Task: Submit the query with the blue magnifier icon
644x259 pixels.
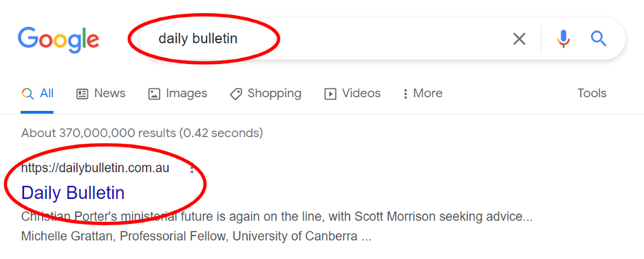Action: (599, 39)
